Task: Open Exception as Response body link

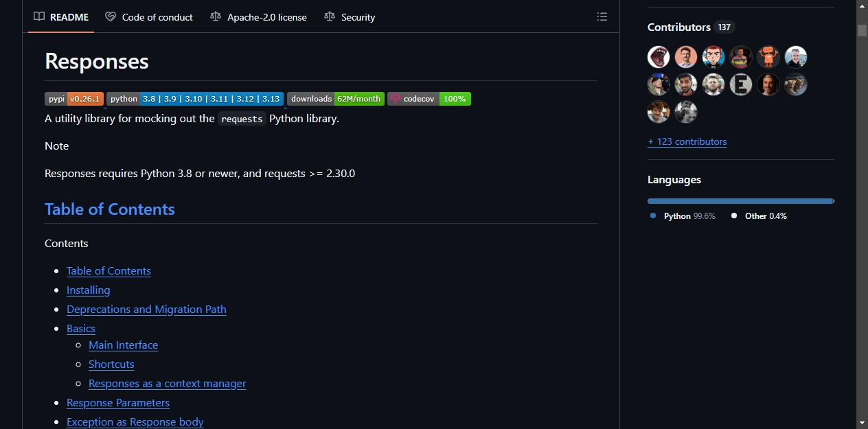Action: click(x=135, y=422)
